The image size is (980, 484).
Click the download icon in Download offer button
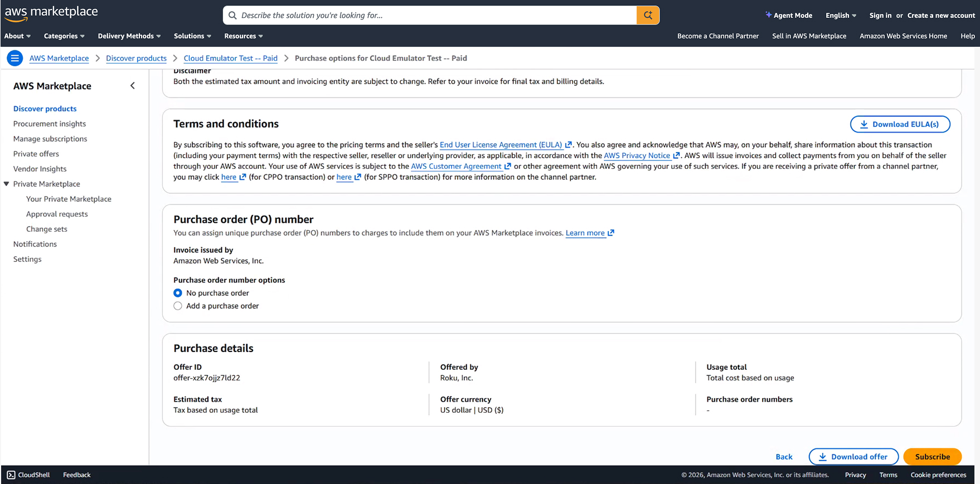[822, 457]
